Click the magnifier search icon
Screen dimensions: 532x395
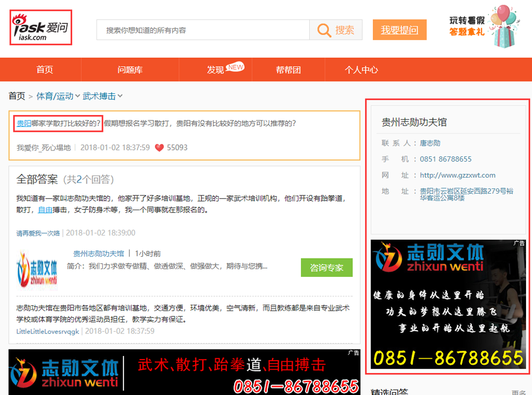click(324, 30)
